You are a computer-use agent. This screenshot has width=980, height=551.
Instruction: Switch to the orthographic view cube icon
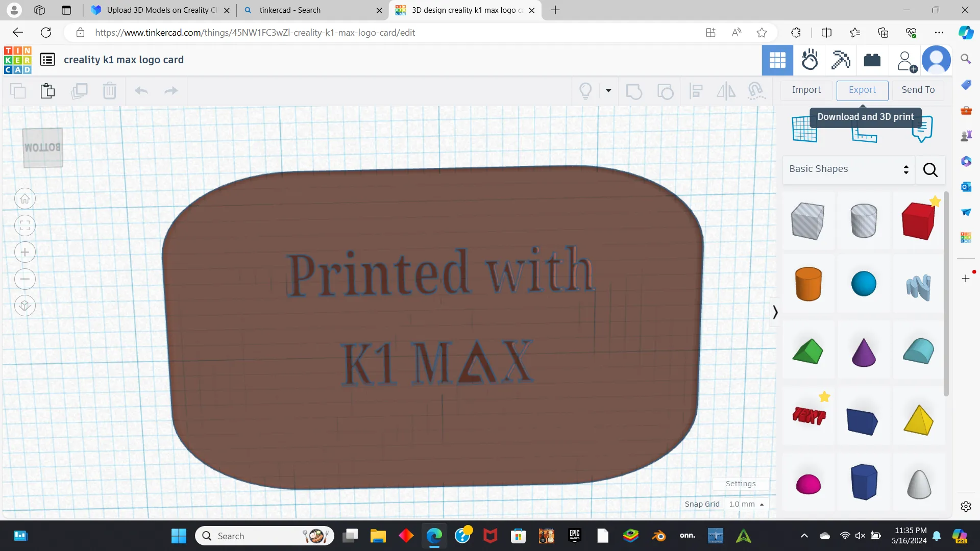pos(25,306)
